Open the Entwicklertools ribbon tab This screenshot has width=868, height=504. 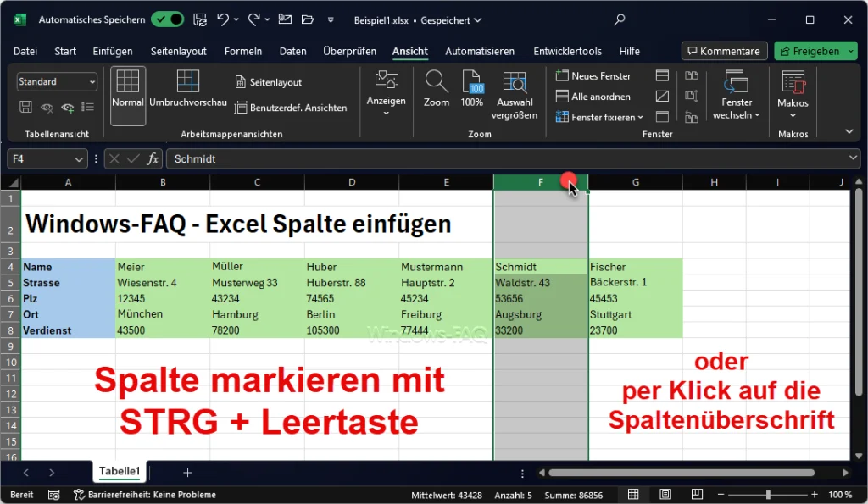[x=567, y=51]
